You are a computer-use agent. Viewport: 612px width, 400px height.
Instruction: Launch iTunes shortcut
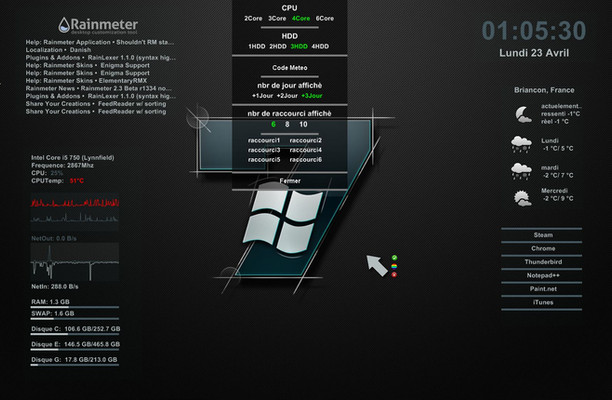(x=542, y=302)
